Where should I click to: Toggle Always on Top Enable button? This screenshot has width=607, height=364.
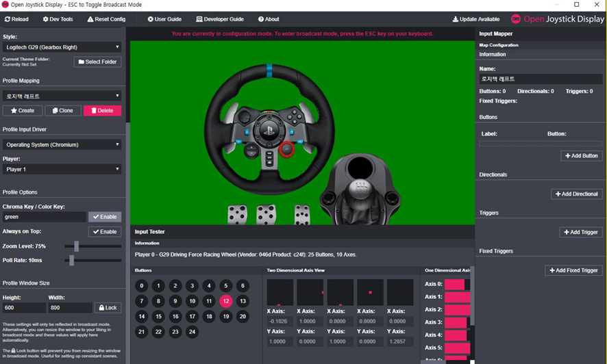coord(105,231)
